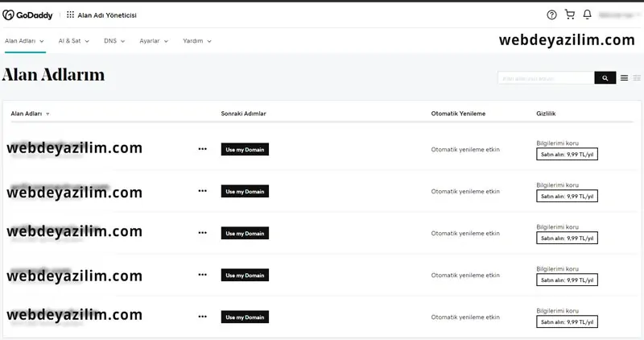This screenshot has width=644, height=340.
Task: Switch to the detailed list view icon
Action: tap(637, 77)
